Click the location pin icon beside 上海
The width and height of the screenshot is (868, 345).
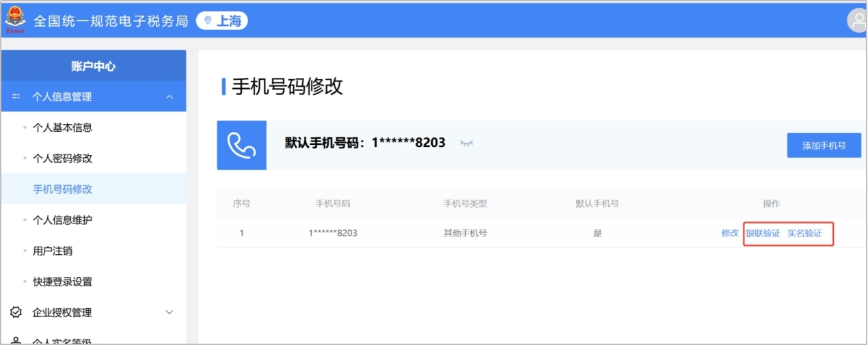tap(208, 21)
